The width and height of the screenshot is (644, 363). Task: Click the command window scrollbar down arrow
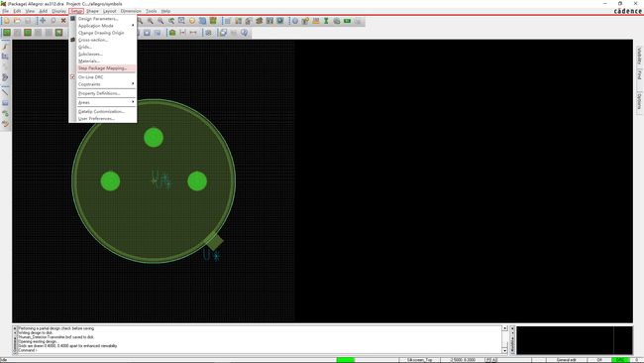(504, 351)
